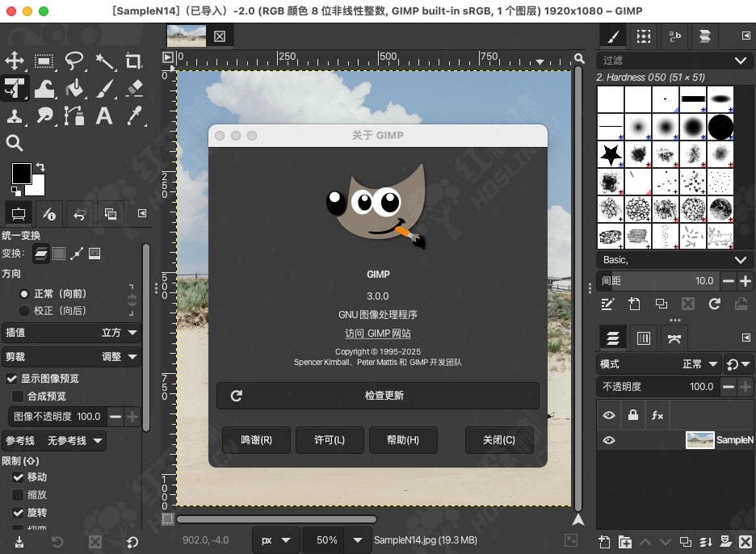The height and width of the screenshot is (554, 756).
Task: Activate the Color Picker eyedropper tool
Action: coord(134,115)
